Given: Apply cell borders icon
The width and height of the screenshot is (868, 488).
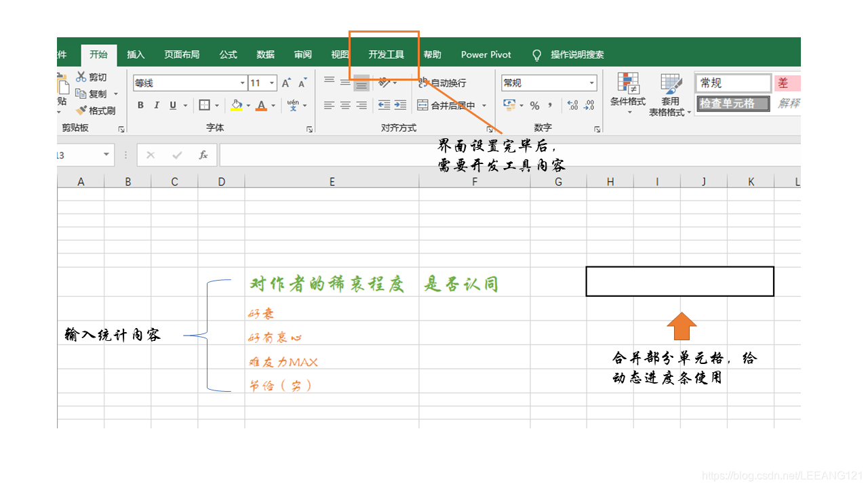Looking at the screenshot, I should 204,105.
